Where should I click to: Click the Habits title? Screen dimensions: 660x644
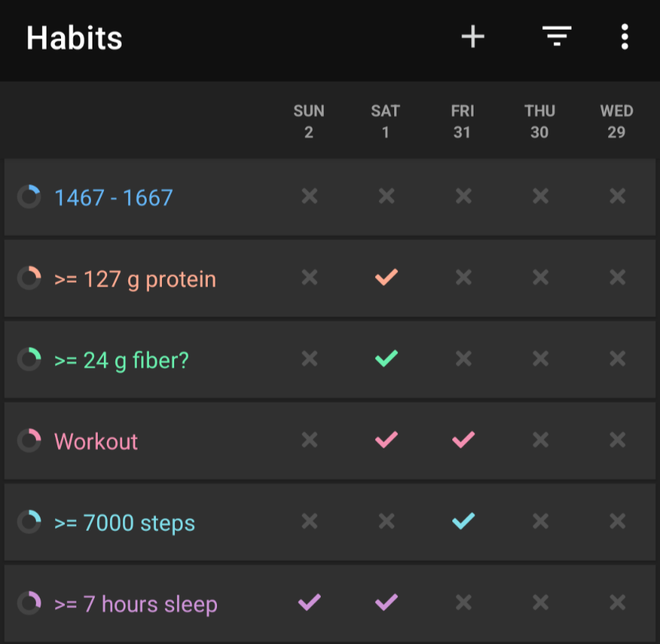tap(75, 38)
